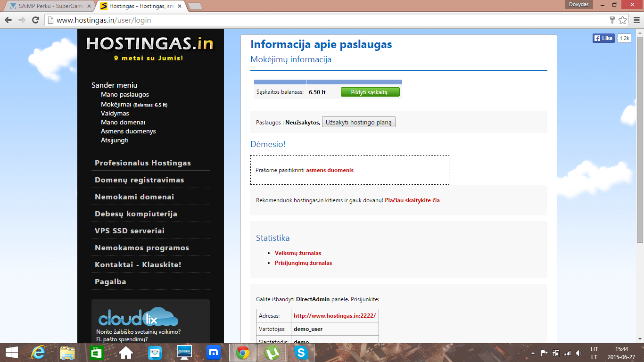Viewport: 644px width, 362px height.
Task: Click the HOSTINGAS.in logo
Action: coord(150,44)
